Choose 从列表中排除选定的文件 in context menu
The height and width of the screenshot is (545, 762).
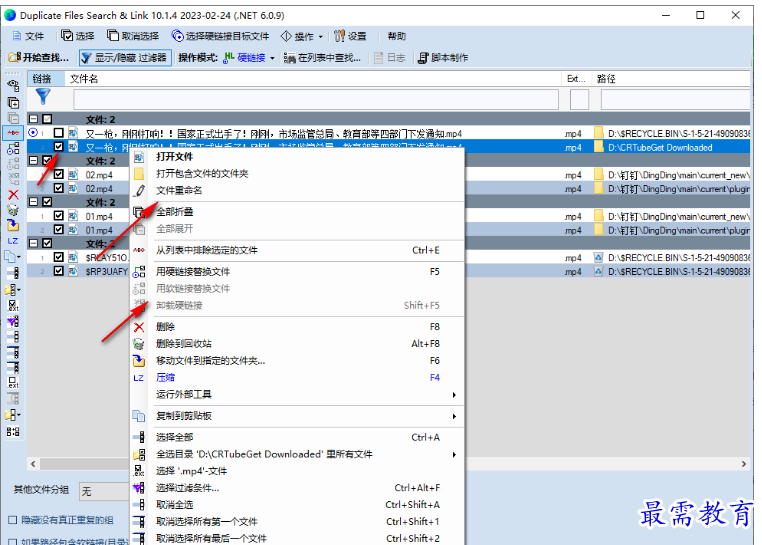297,250
